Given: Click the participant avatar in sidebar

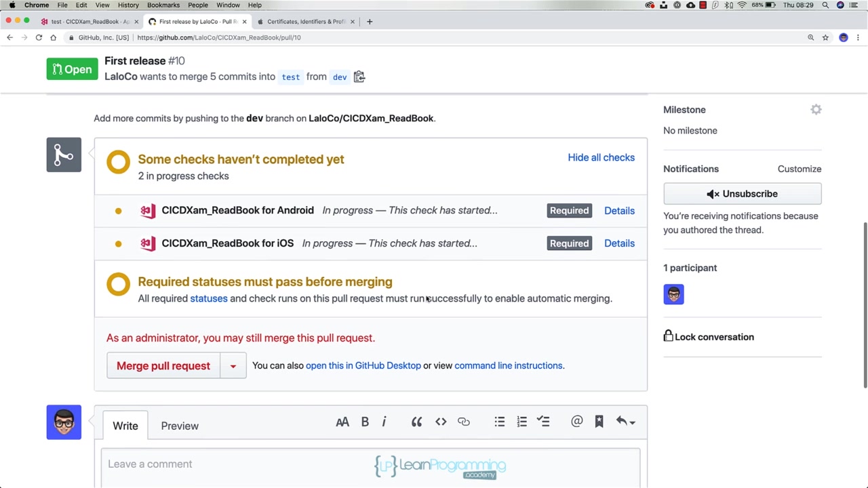Looking at the screenshot, I should 673,294.
